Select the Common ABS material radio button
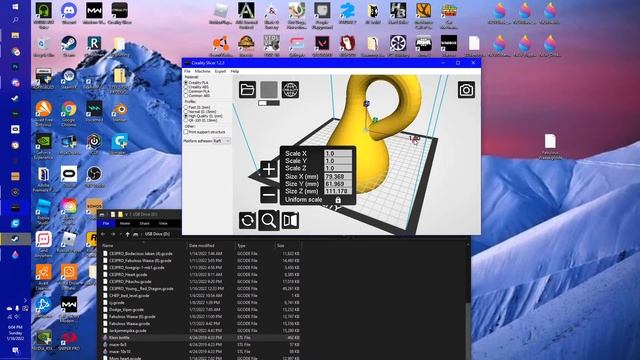Viewport: 640px width, 360px height. coord(186,96)
